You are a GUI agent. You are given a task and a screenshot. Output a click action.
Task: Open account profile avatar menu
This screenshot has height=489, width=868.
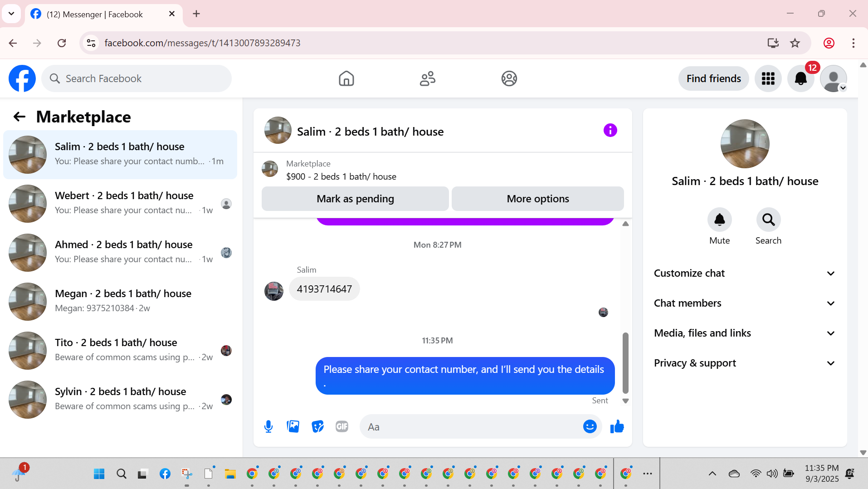coord(834,78)
